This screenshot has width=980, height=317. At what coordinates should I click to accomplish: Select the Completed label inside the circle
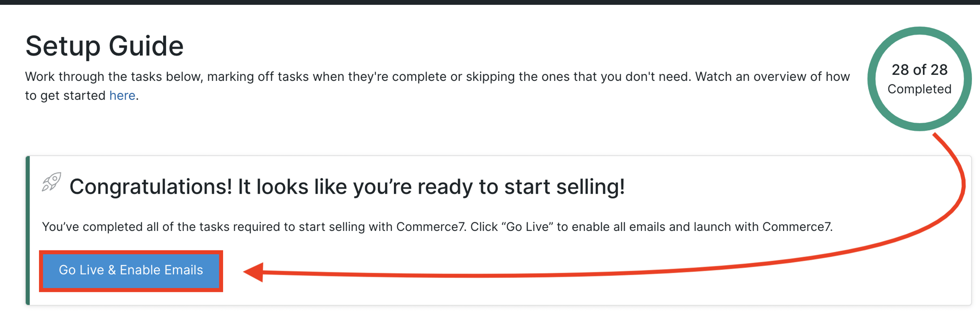point(919,89)
